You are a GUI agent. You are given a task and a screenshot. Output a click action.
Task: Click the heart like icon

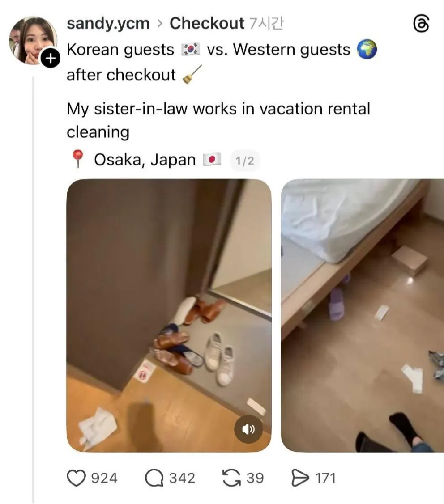click(x=76, y=478)
